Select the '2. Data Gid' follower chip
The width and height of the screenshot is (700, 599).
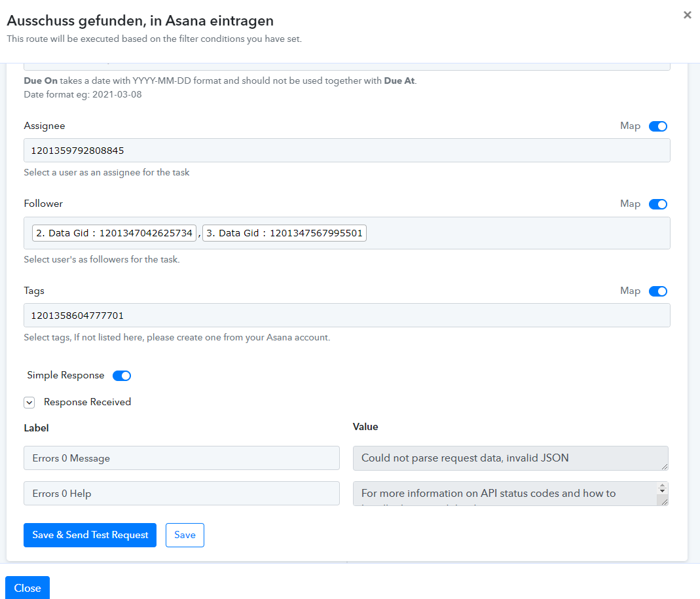tap(115, 233)
